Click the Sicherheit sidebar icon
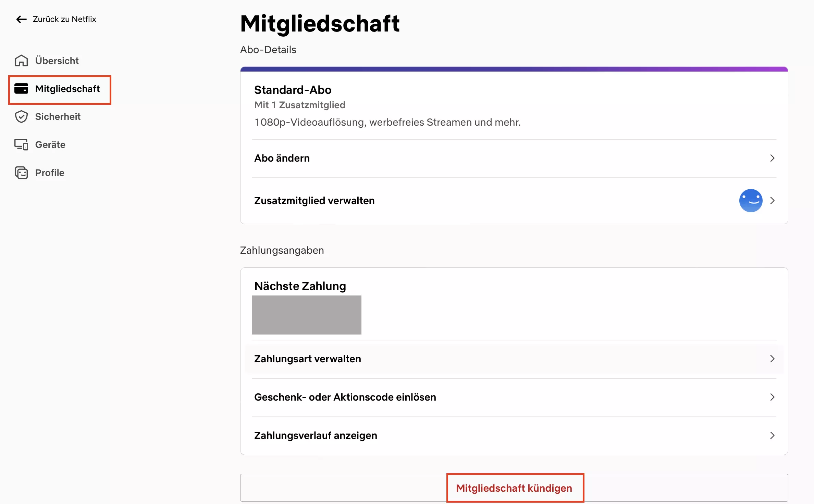This screenshot has width=814, height=504. (22, 116)
